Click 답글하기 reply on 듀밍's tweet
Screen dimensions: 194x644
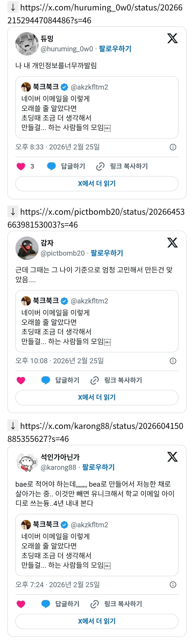pos(73,166)
